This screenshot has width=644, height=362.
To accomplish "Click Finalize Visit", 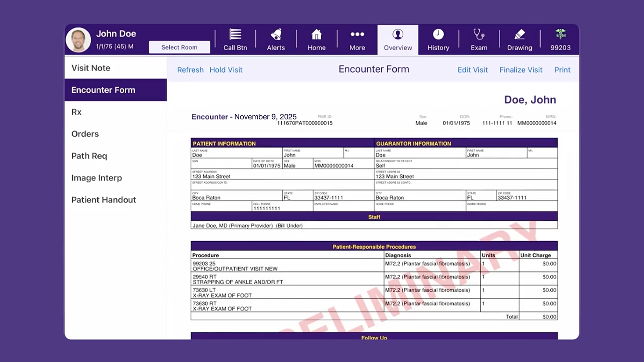I will pyautogui.click(x=521, y=70).
